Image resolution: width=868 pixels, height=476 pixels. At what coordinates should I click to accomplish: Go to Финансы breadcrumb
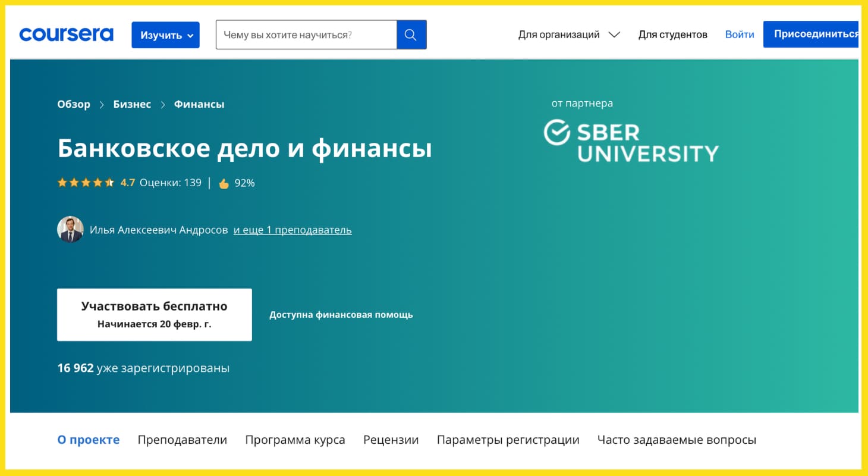[x=199, y=104]
